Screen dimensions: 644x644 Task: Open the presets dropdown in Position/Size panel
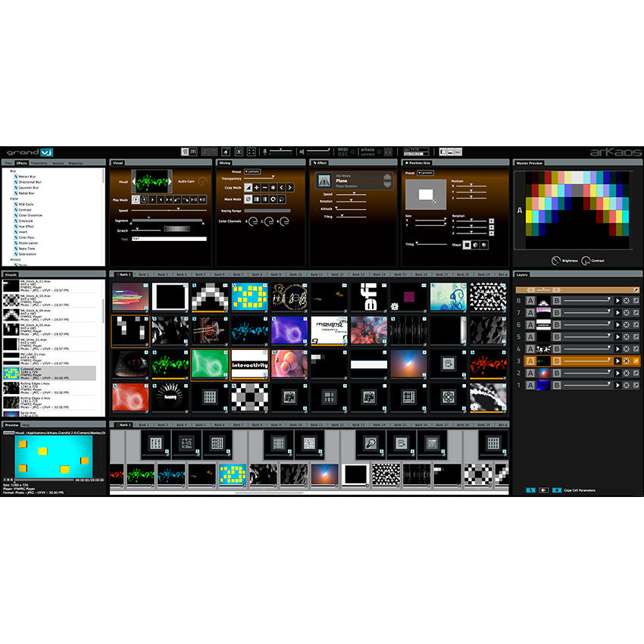(x=425, y=173)
